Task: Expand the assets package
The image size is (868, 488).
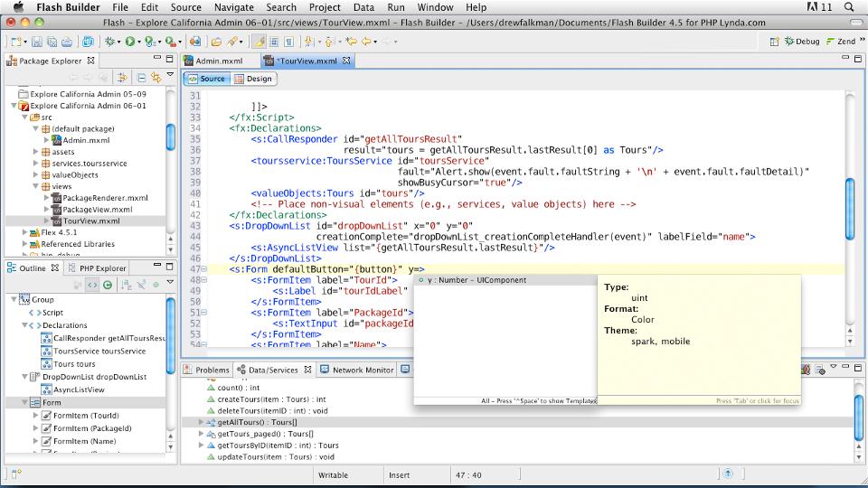Action: 36,151
